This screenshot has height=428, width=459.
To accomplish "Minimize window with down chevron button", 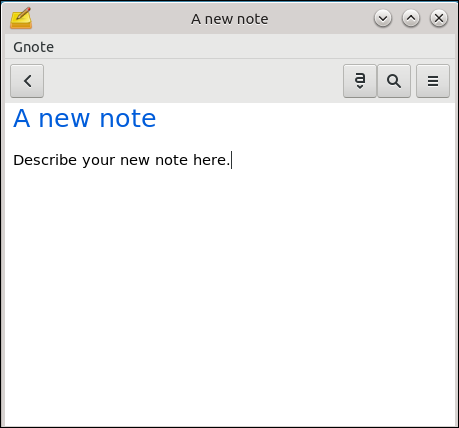I will (383, 18).
